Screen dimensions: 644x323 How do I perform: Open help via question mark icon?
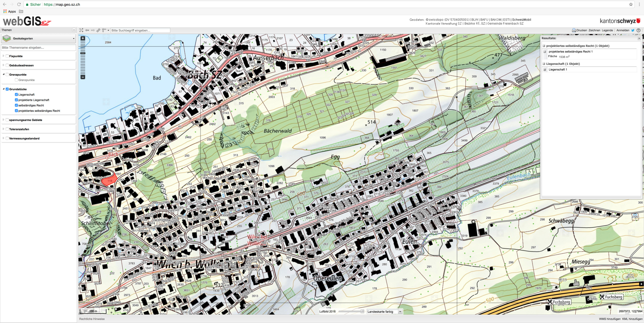click(x=638, y=30)
